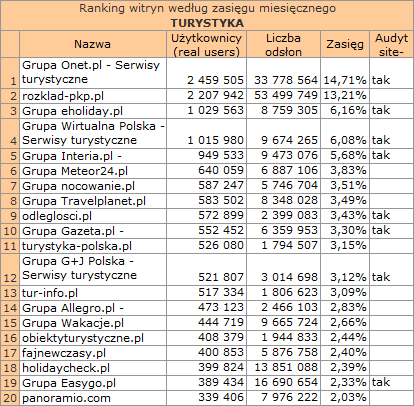Image resolution: width=414 pixels, height=406 pixels.
Task: Select the odleglosci.pl entry
Action: 57,216
